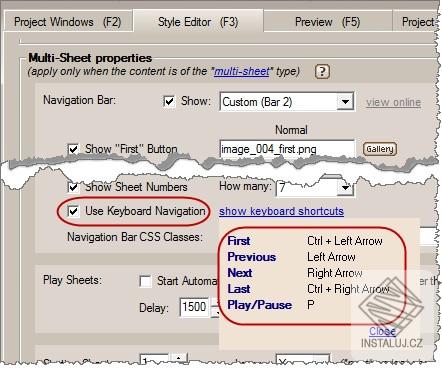Click the First shortcut entry
Image resolution: width=442 pixels, height=370 pixels.
239,241
